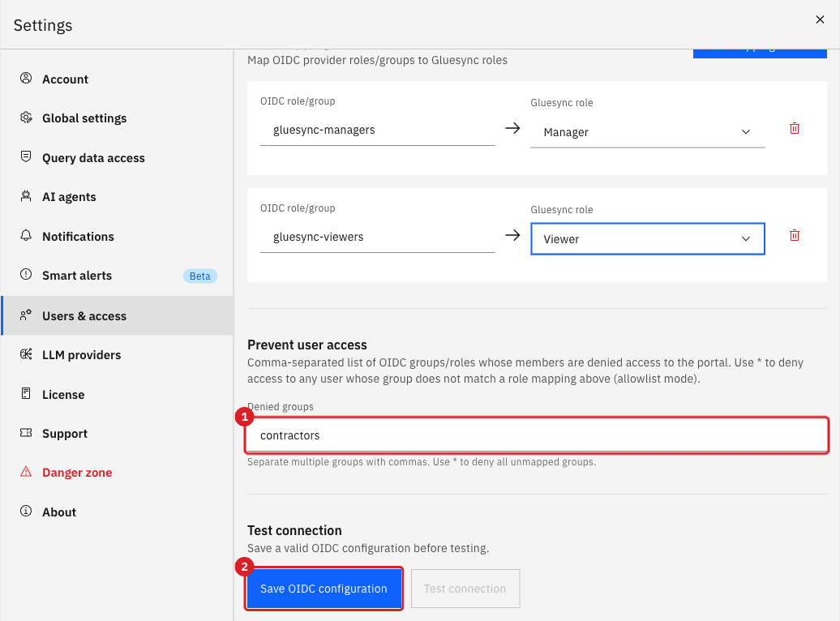
Task: Delete the gluesync-managers mapping with trash icon
Action: click(795, 128)
